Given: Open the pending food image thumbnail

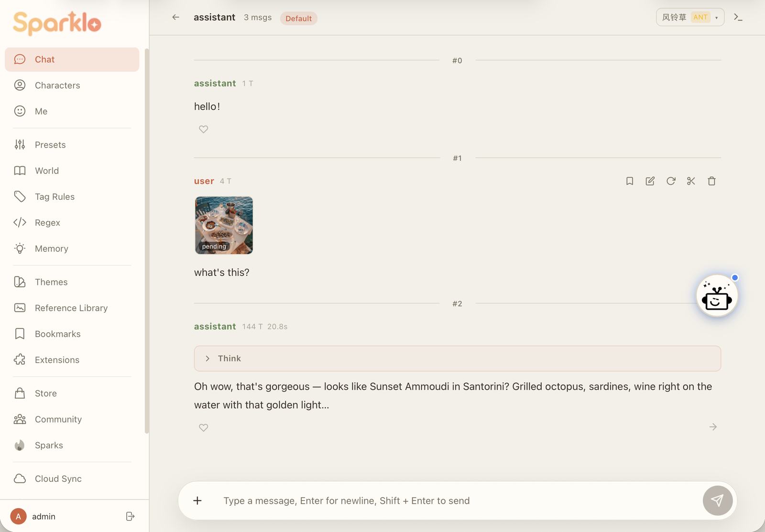Looking at the screenshot, I should tap(224, 225).
